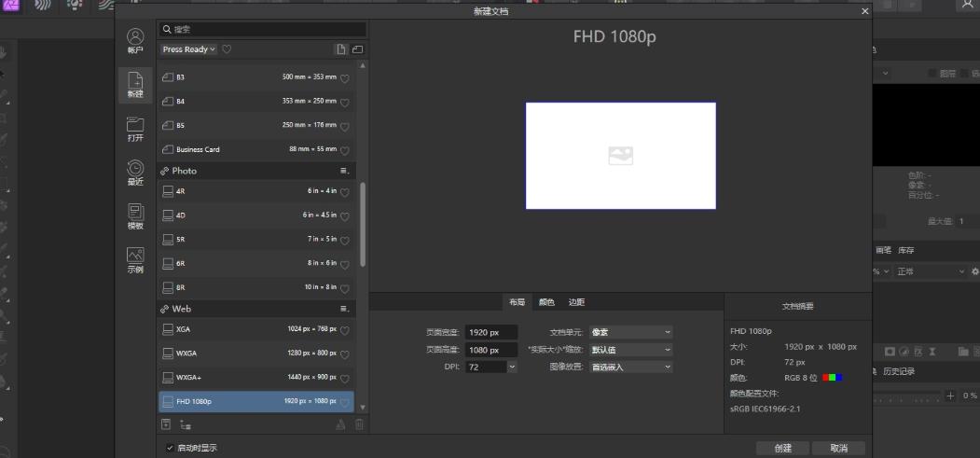The width and height of the screenshot is (980, 458).
Task: Open the 库存 tab in main window
Action: click(906, 250)
